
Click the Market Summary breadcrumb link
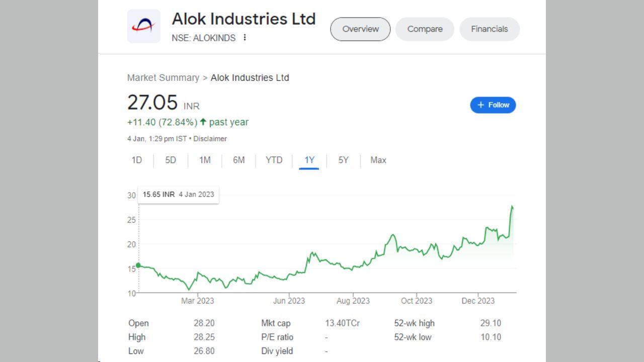click(x=163, y=78)
